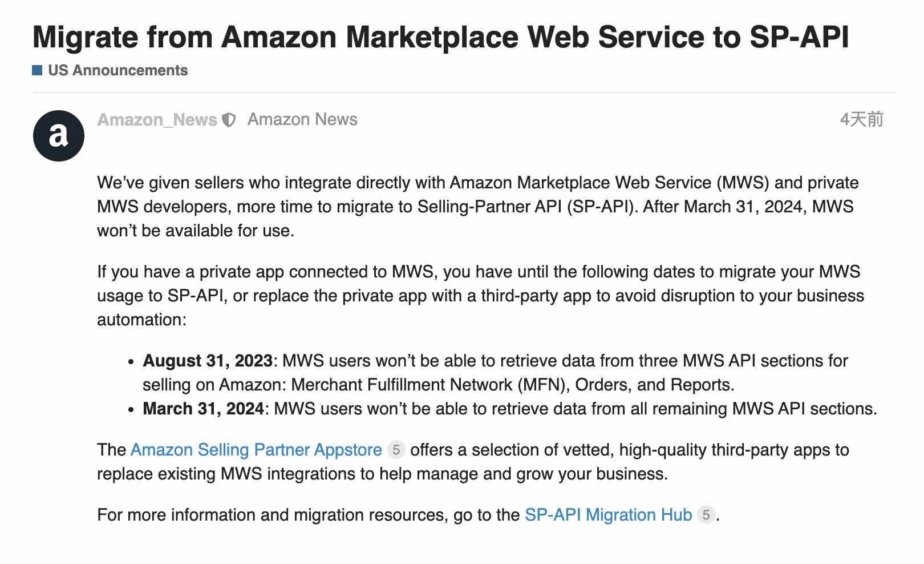Image resolution: width=924 pixels, height=564 pixels.
Task: Open the Amazon_News avatar profile picture
Action: click(x=59, y=136)
